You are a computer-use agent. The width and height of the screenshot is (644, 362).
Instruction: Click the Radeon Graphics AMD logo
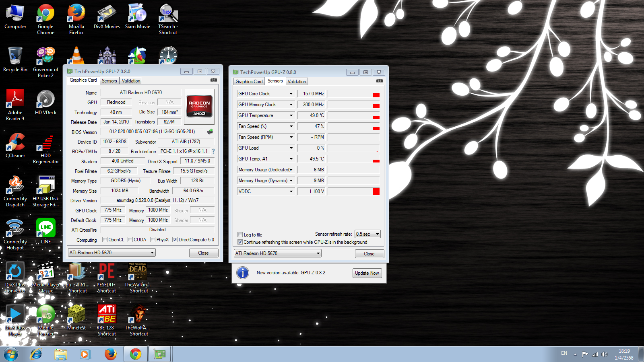200,107
